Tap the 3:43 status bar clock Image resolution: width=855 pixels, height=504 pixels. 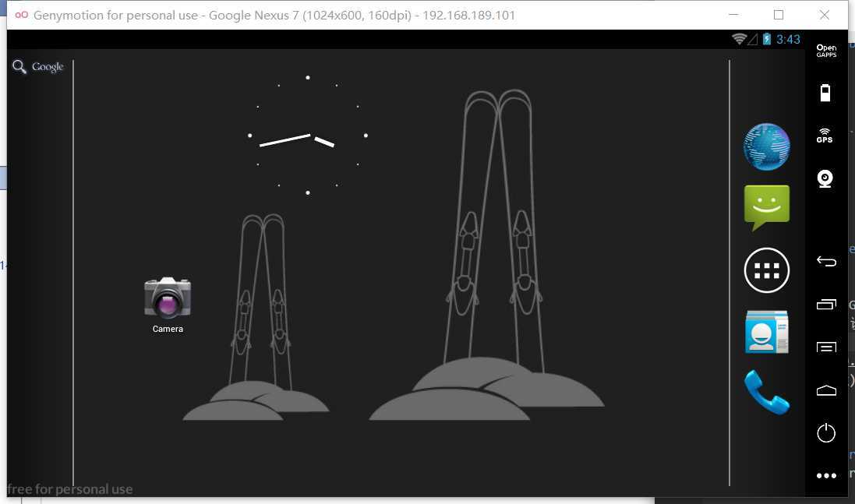click(788, 39)
